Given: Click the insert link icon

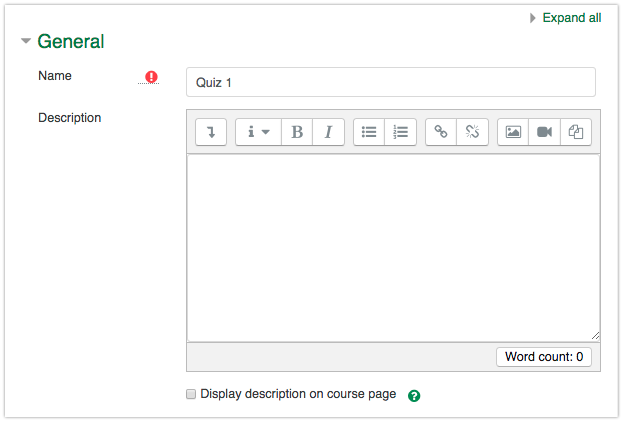Looking at the screenshot, I should (441, 132).
